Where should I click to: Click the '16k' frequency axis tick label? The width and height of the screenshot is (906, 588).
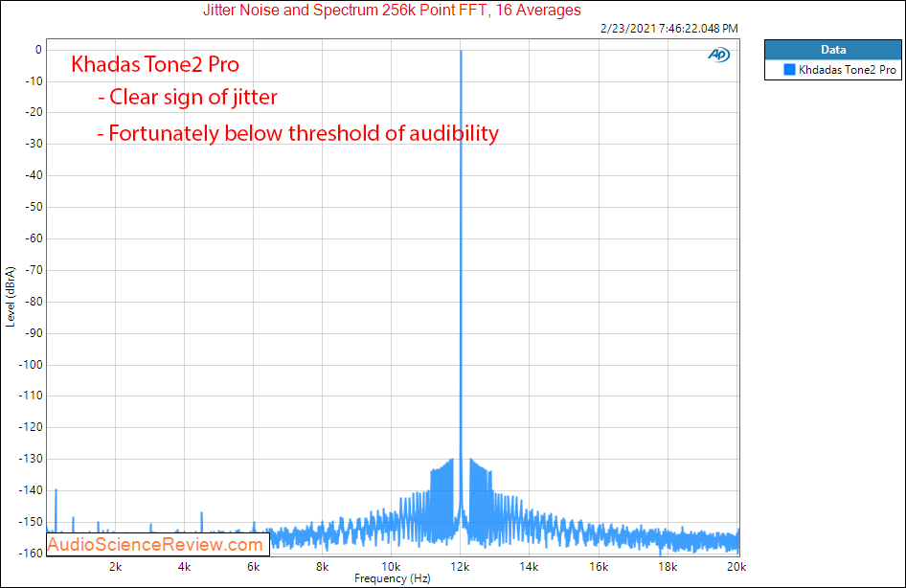pos(599,567)
